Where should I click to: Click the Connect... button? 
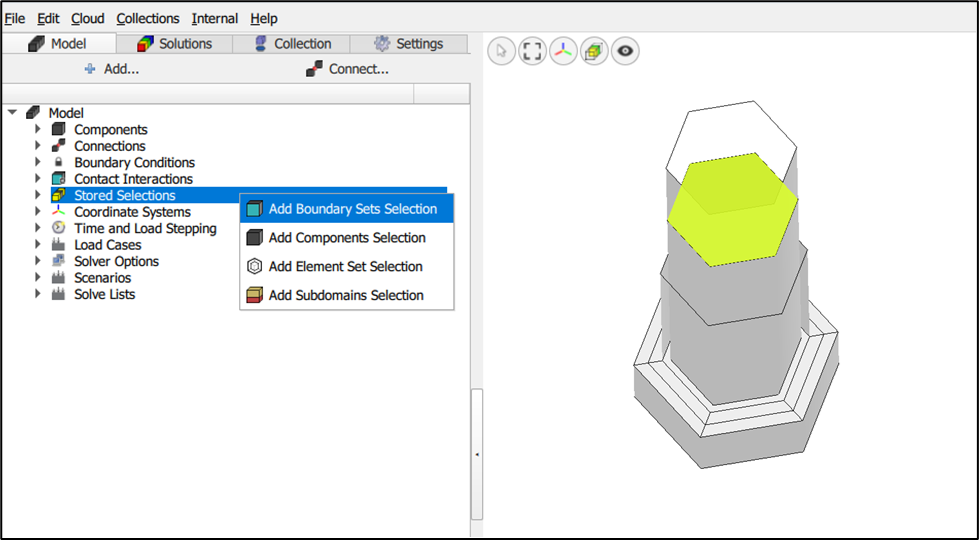tap(348, 69)
